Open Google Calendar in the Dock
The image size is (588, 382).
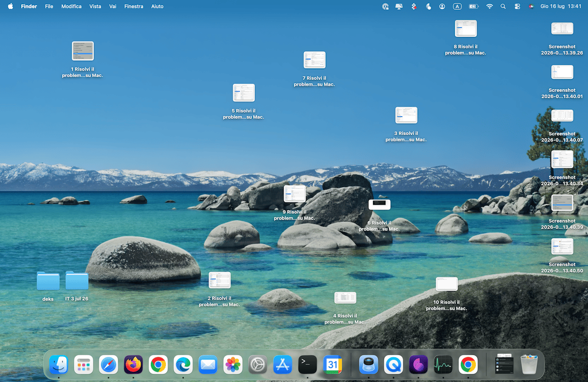pos(333,365)
